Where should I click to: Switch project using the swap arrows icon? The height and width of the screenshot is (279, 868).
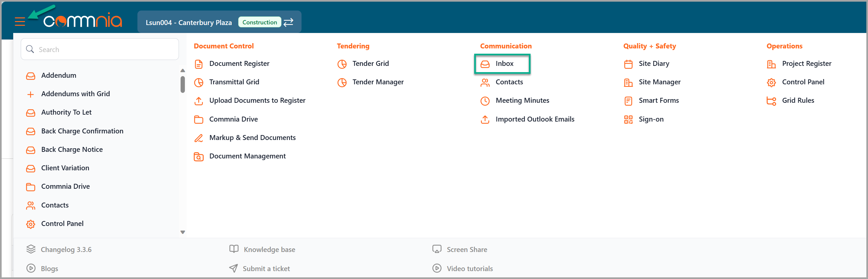(288, 22)
